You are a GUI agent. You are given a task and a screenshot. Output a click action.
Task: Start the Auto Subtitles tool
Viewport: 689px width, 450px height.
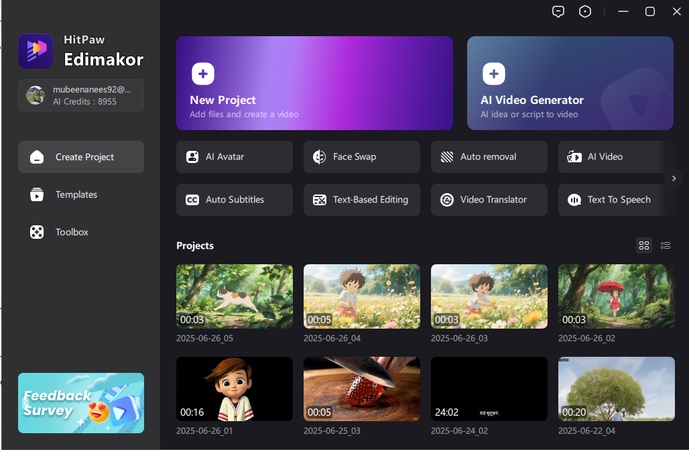234,200
